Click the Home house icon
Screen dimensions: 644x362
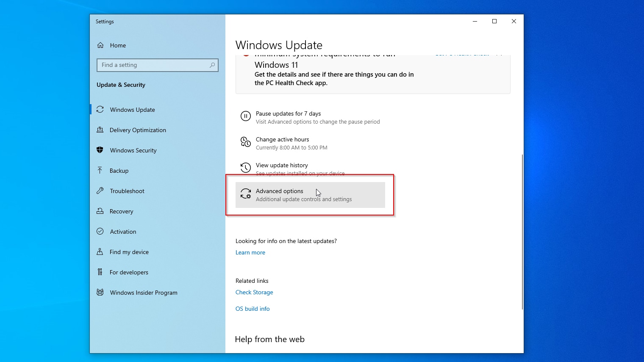(101, 45)
